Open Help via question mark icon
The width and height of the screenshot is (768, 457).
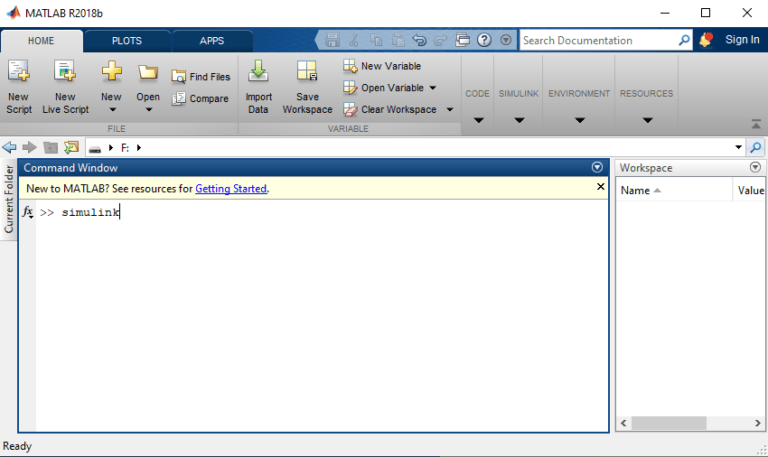(x=484, y=40)
